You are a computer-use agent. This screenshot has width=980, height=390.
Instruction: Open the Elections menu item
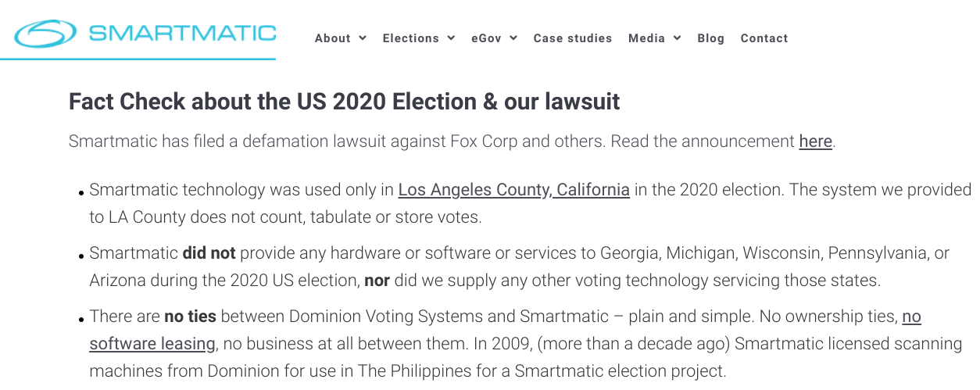click(410, 38)
